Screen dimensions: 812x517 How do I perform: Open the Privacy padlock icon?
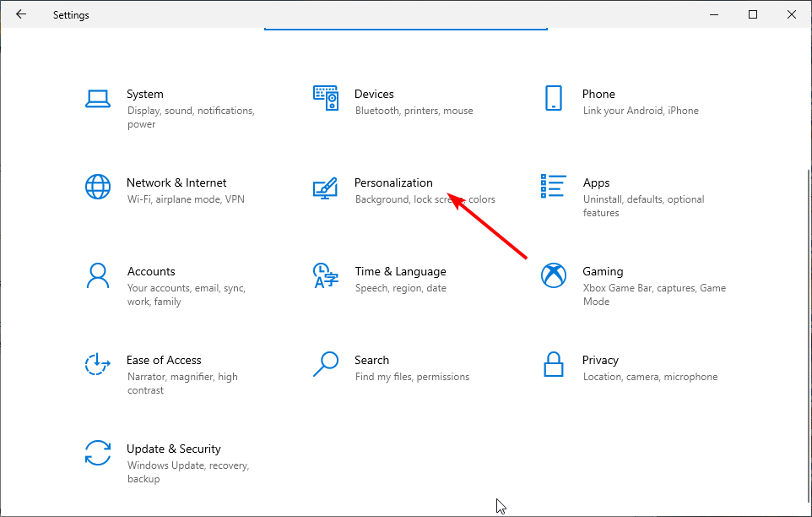pos(554,364)
